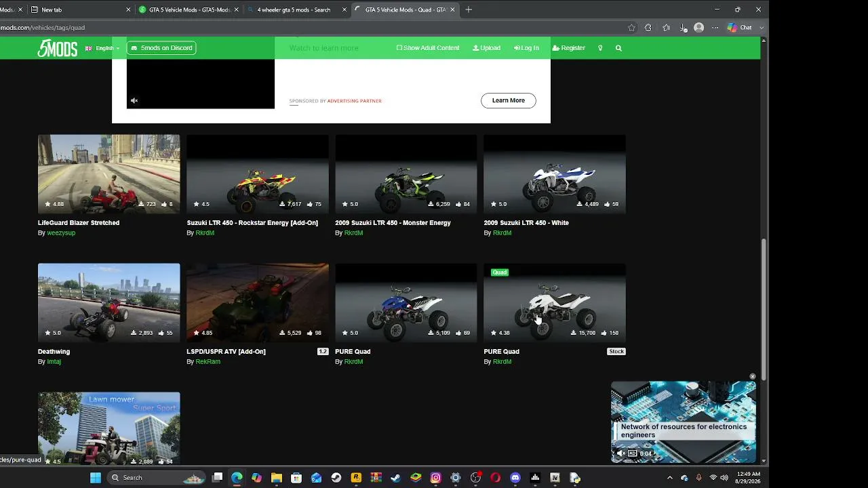This screenshot has width=868, height=488.
Task: Favorite this page with the star icon
Action: click(631, 28)
